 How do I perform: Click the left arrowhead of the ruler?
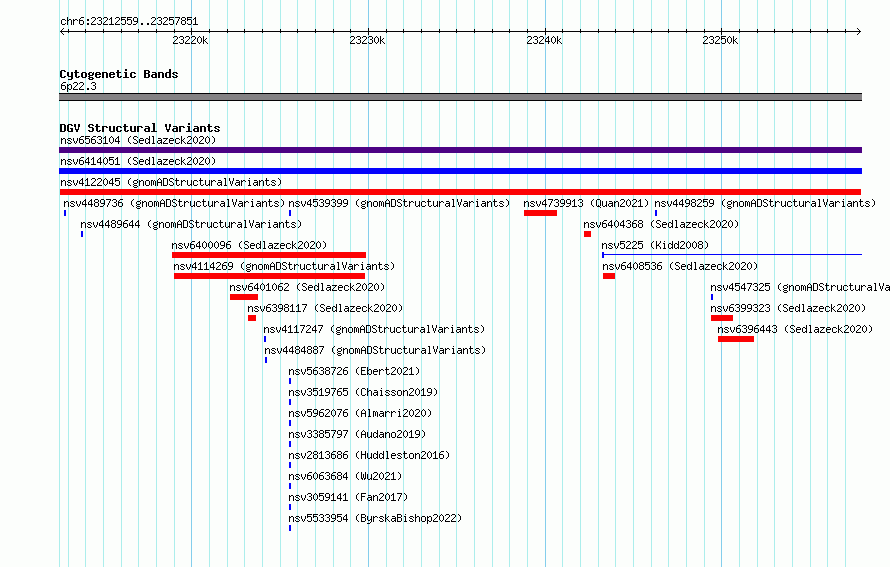[62, 31]
